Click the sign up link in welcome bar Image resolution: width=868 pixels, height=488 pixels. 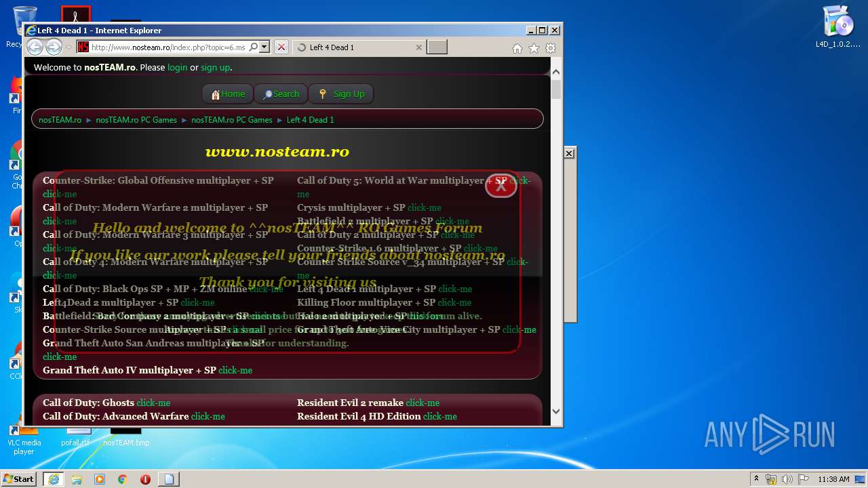coord(215,67)
